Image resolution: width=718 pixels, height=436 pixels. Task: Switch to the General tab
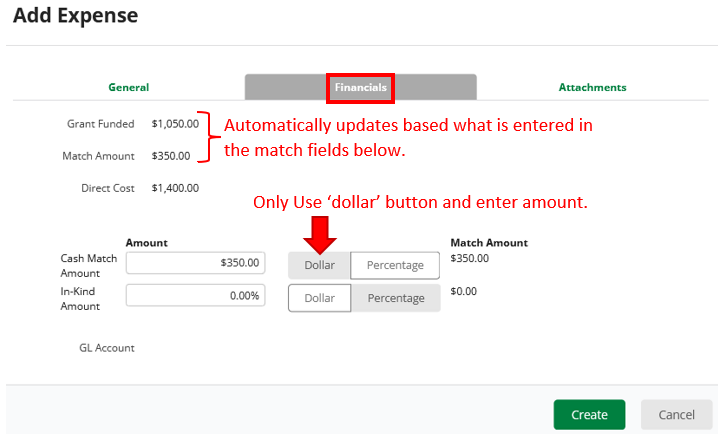(x=128, y=87)
